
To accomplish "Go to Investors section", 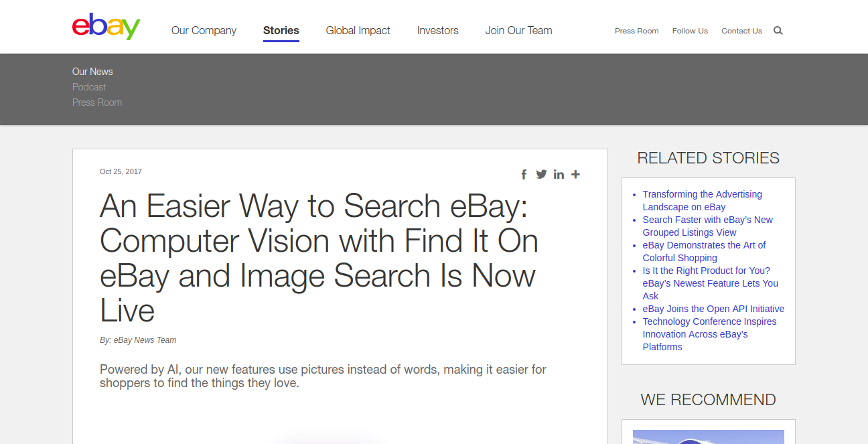I will (x=438, y=30).
